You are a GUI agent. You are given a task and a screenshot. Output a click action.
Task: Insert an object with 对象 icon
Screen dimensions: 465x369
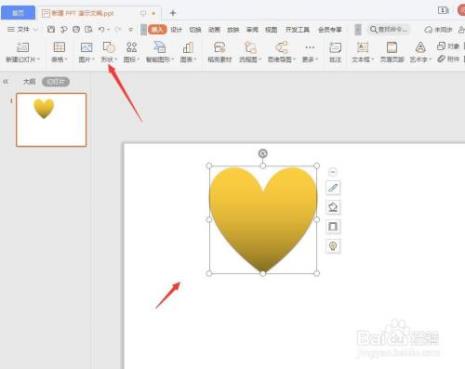(x=448, y=46)
